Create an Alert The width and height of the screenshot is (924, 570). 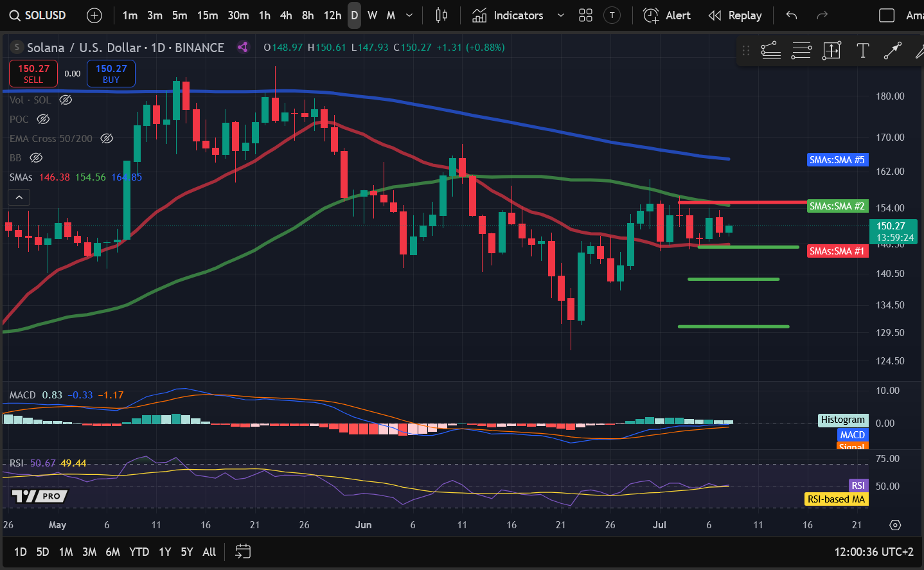(x=667, y=15)
